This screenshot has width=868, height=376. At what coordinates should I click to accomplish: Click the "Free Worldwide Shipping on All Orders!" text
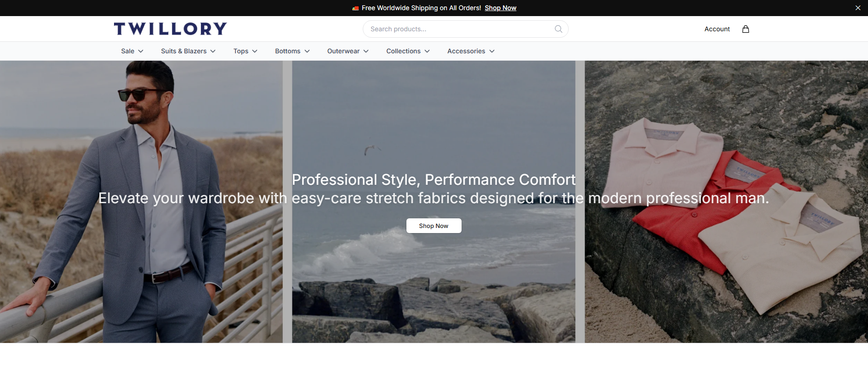tap(421, 8)
